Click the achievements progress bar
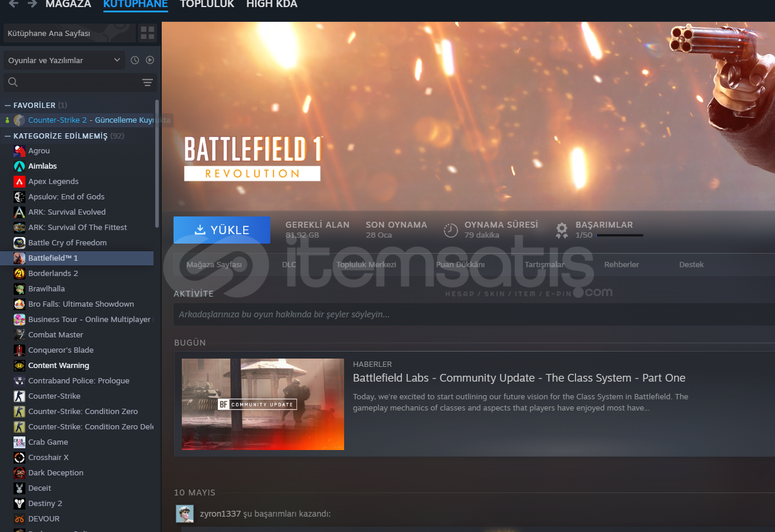 [x=619, y=235]
